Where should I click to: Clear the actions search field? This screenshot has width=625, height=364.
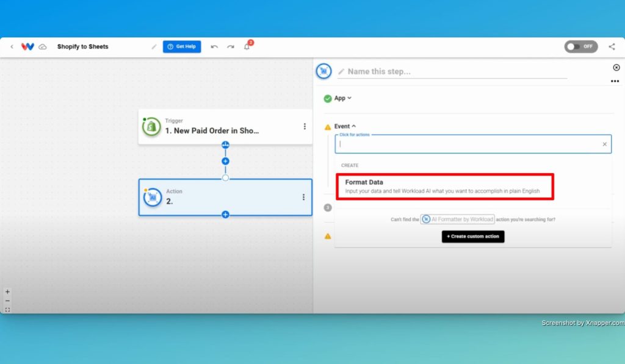point(605,144)
